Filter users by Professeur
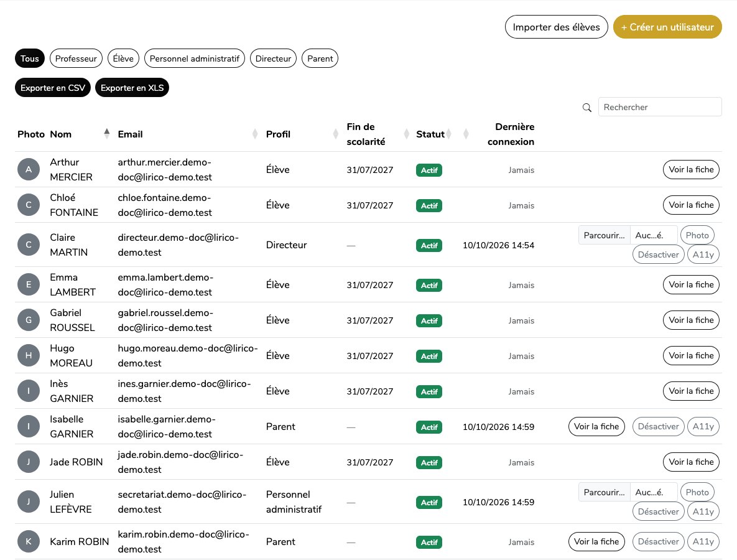Viewport: 737px width, 560px height. 76,58
